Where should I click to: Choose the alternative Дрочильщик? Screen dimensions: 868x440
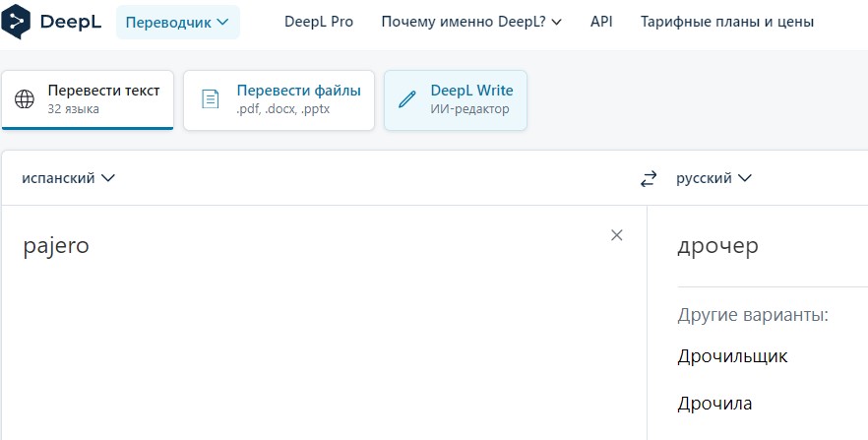pos(732,356)
